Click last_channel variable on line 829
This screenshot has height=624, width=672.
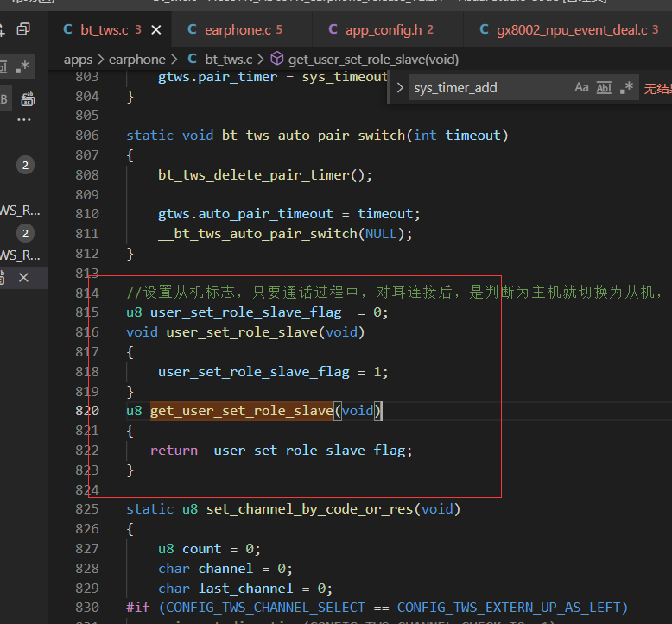pyautogui.click(x=246, y=589)
